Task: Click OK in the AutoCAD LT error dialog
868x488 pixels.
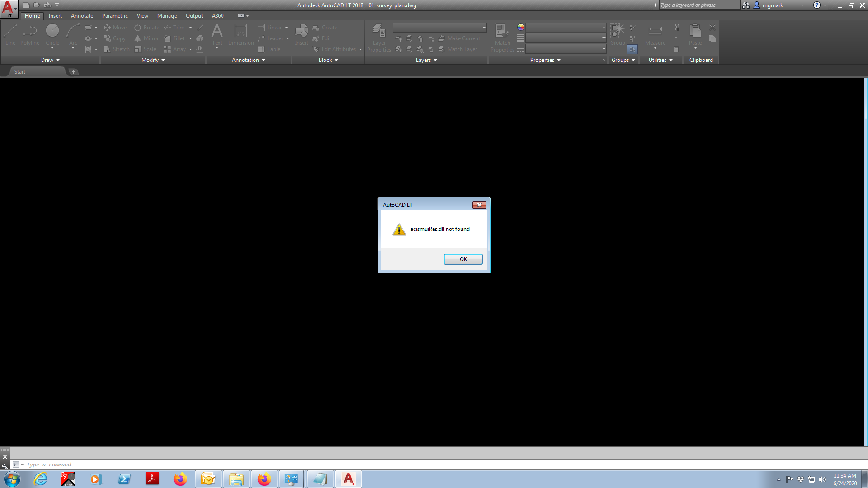Action: click(x=463, y=259)
